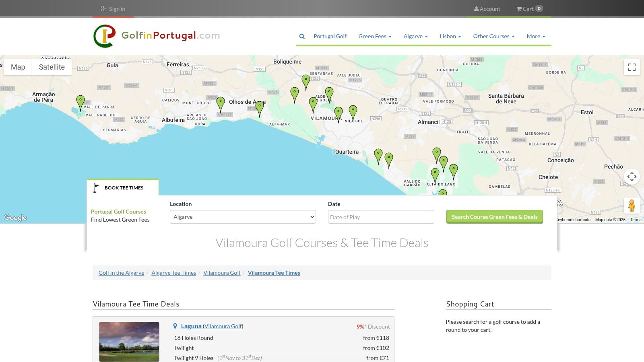Click the GolfinPortugal.com logo
Screen dimensions: 644x362
pos(157,36)
